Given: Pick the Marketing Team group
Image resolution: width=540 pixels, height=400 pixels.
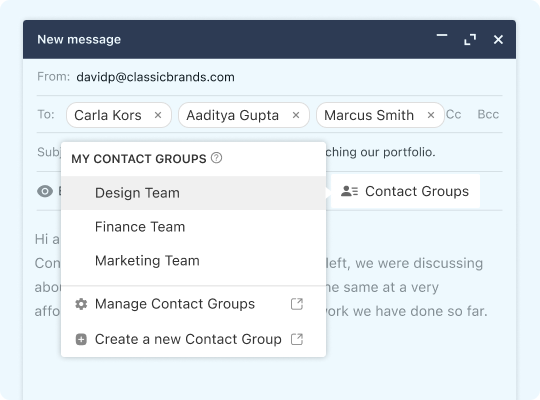Looking at the screenshot, I should [x=194, y=260].
